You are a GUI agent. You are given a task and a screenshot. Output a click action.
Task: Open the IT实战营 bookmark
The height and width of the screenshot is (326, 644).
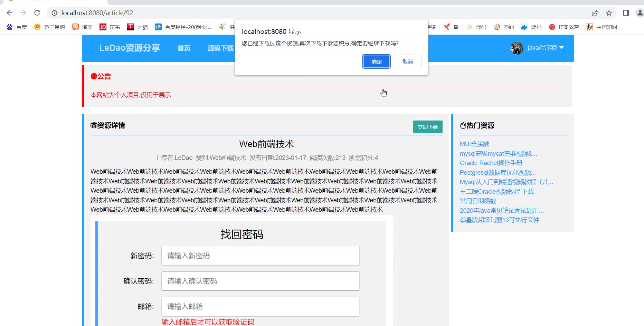click(564, 27)
